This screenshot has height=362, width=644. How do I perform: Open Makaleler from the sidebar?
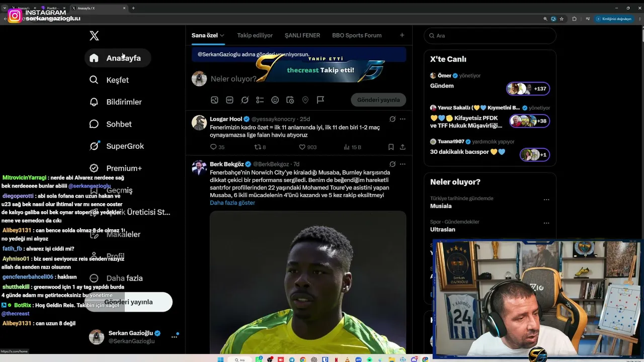(x=117, y=234)
